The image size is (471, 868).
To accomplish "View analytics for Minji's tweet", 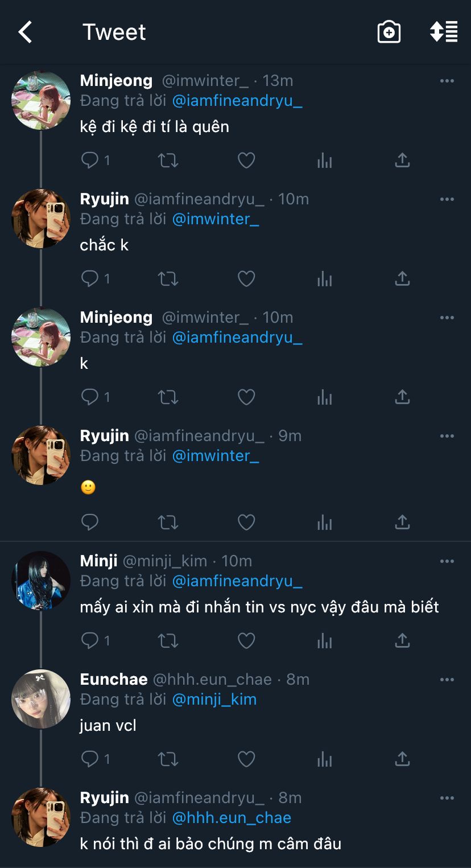I will (324, 641).
